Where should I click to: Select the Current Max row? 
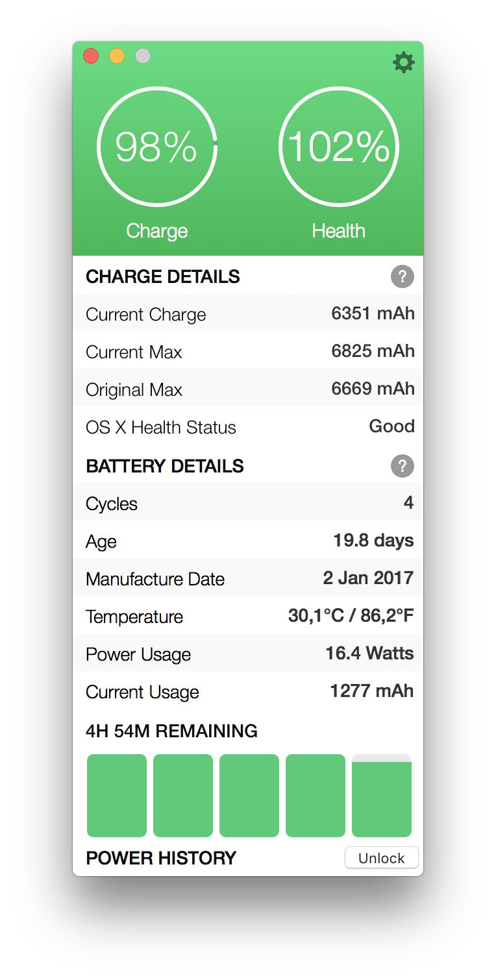(x=248, y=352)
